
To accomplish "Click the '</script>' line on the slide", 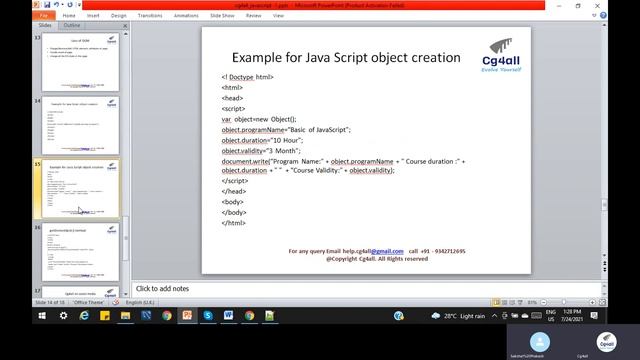I will pos(235,180).
